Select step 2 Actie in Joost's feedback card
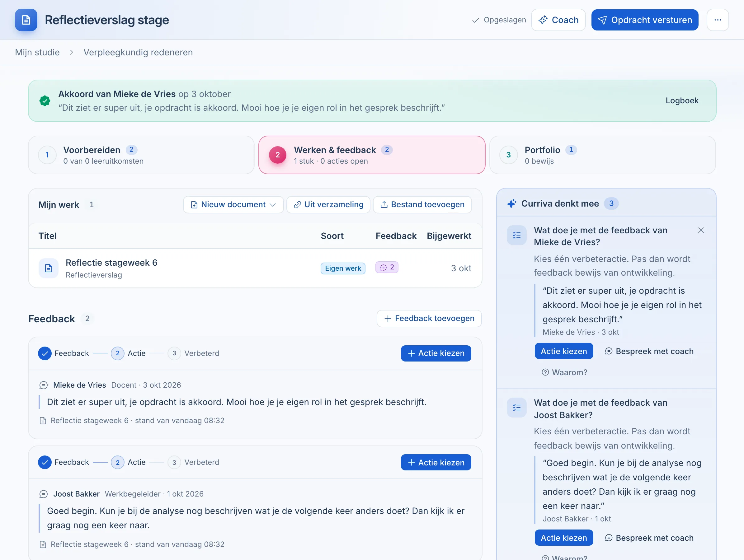This screenshot has width=744, height=560. [x=129, y=462]
